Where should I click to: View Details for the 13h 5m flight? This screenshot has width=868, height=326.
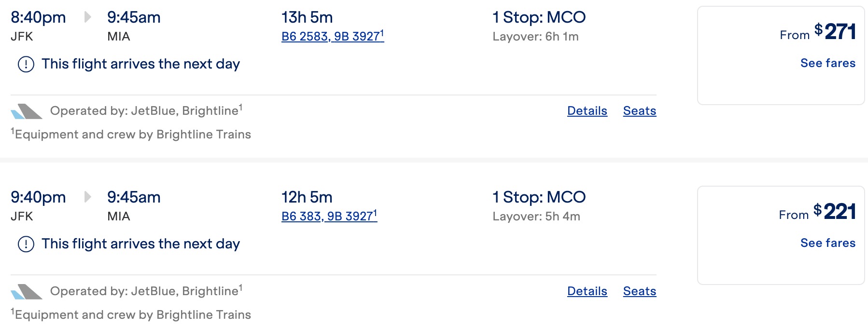click(x=587, y=111)
